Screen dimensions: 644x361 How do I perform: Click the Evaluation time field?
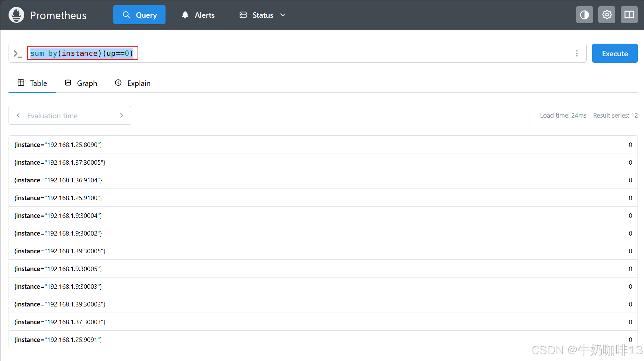click(x=70, y=116)
